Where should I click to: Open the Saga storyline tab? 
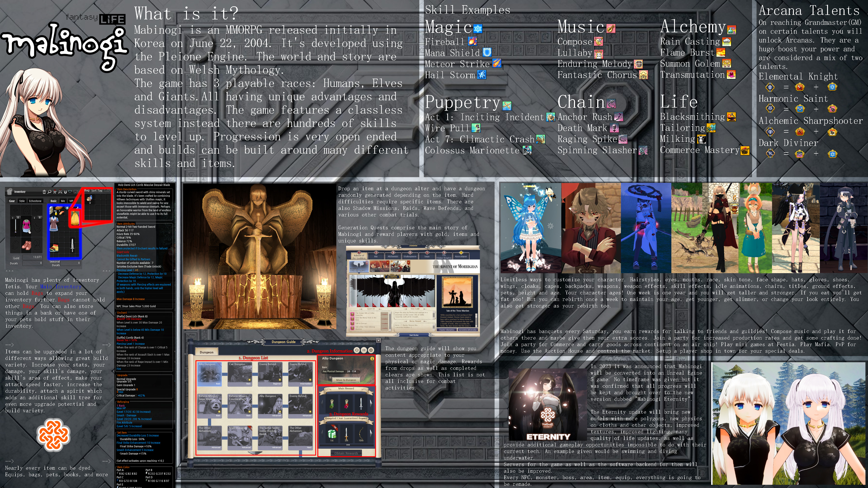coord(427,256)
